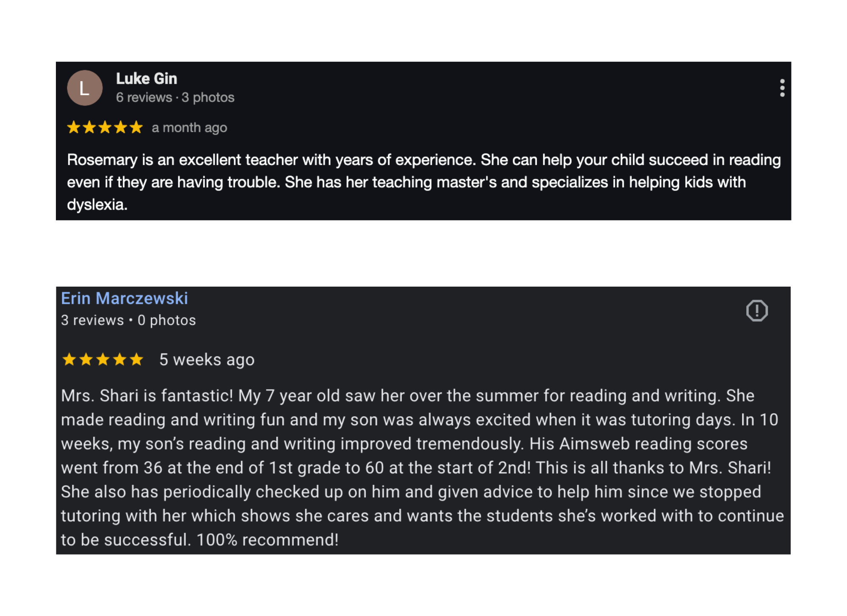The height and width of the screenshot is (616, 847).
Task: Click the fifth star in Luke Gin's rating
Action: point(136,127)
